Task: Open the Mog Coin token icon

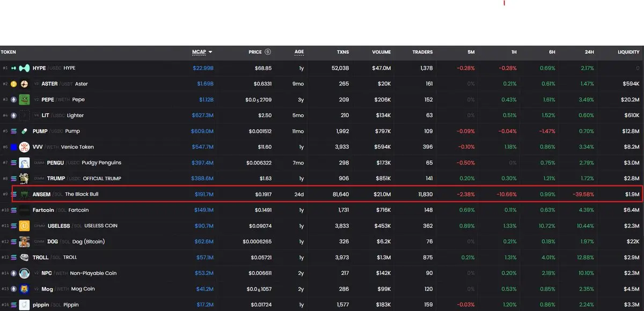Action: [24, 289]
